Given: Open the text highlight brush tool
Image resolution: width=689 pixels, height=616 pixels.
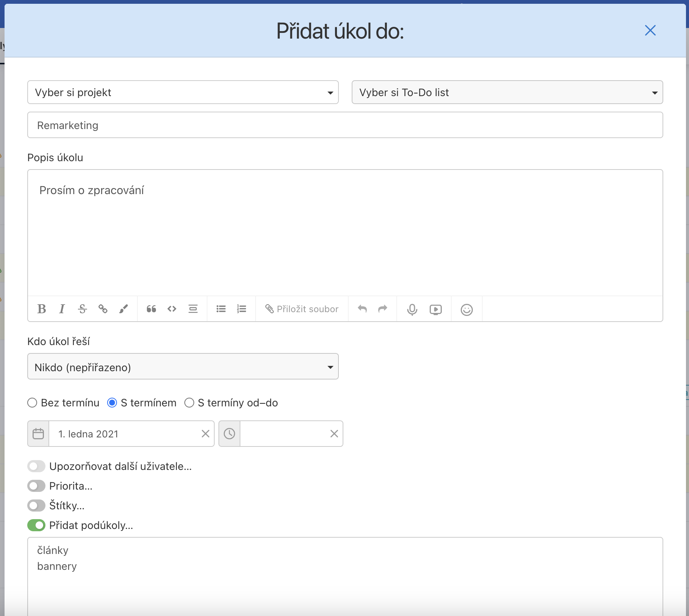Looking at the screenshot, I should click(x=123, y=309).
